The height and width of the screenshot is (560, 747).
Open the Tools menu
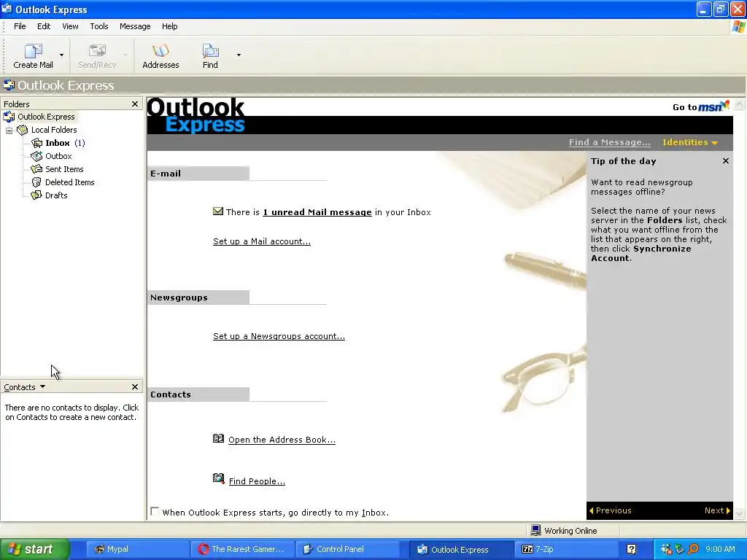click(99, 26)
